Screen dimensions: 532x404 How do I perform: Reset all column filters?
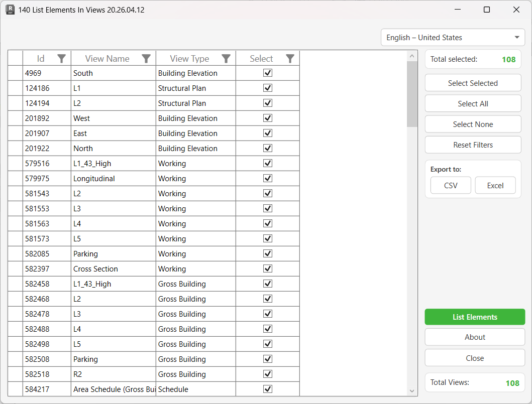[x=473, y=145]
